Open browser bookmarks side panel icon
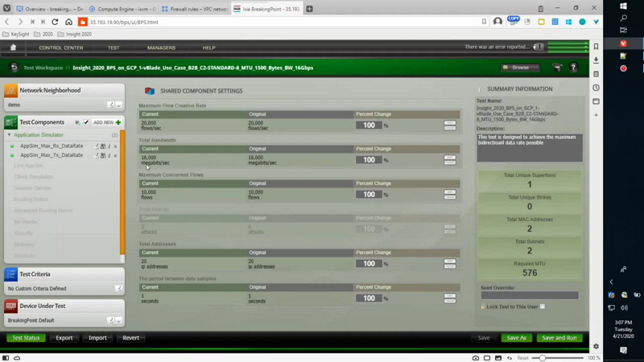 click(596, 47)
